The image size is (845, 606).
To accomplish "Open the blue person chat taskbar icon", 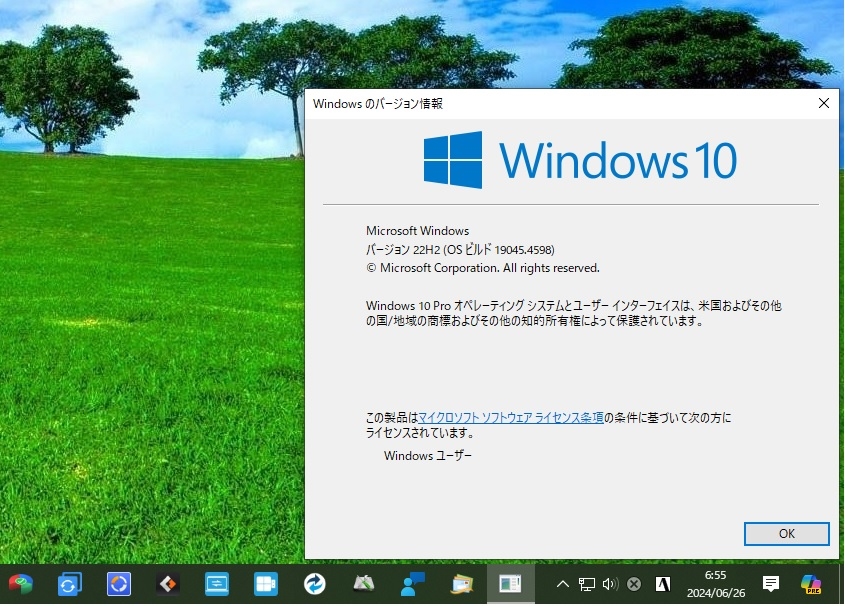I will (x=413, y=584).
